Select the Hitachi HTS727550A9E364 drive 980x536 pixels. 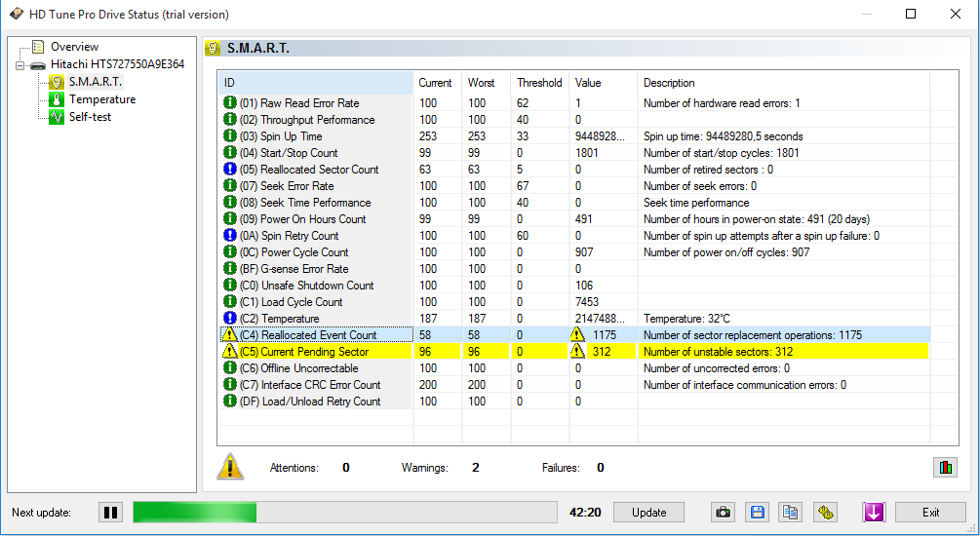click(x=117, y=64)
